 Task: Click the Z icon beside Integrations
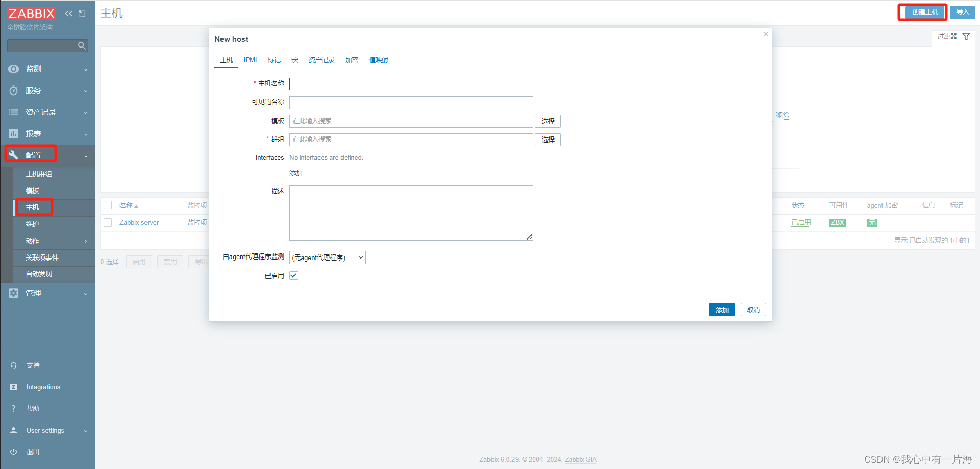tap(14, 387)
